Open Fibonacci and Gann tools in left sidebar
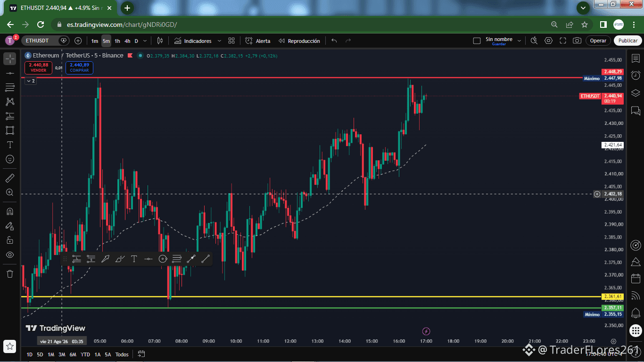 click(10, 87)
